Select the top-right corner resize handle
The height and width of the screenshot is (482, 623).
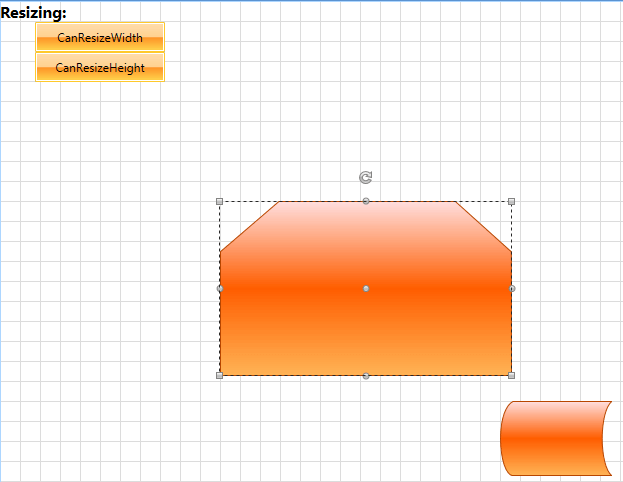pyautogui.click(x=511, y=201)
